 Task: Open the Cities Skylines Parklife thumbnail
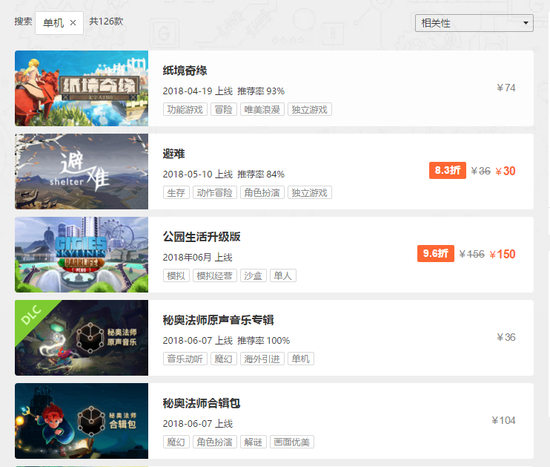pos(81,254)
